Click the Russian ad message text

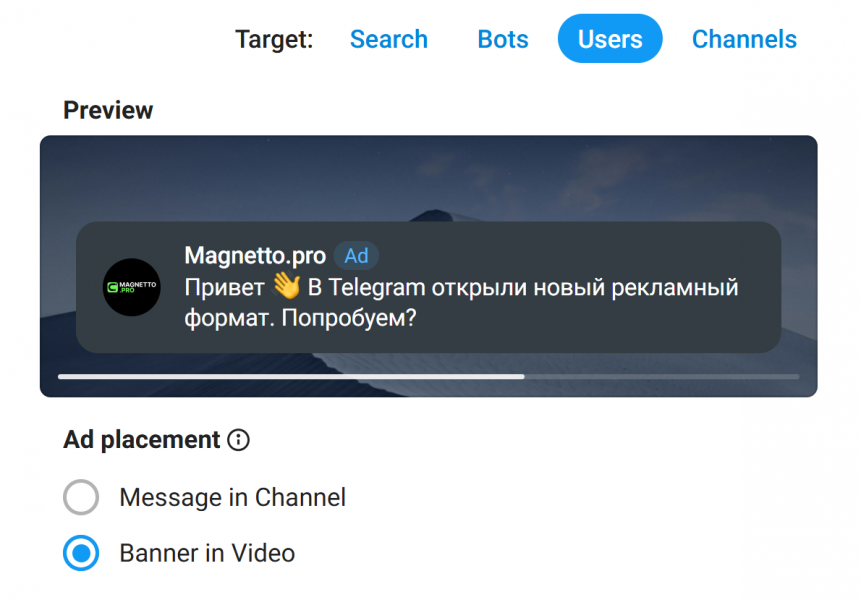[461, 302]
